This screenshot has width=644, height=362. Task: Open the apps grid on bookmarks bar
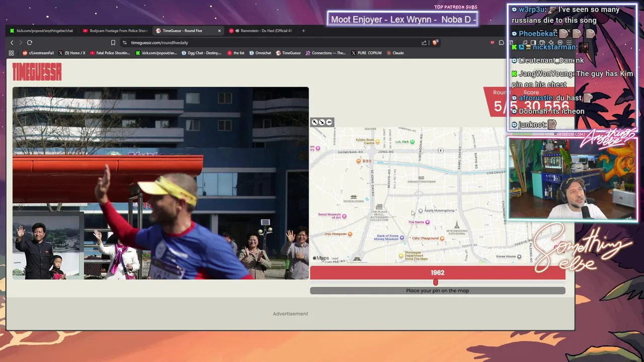11,53
